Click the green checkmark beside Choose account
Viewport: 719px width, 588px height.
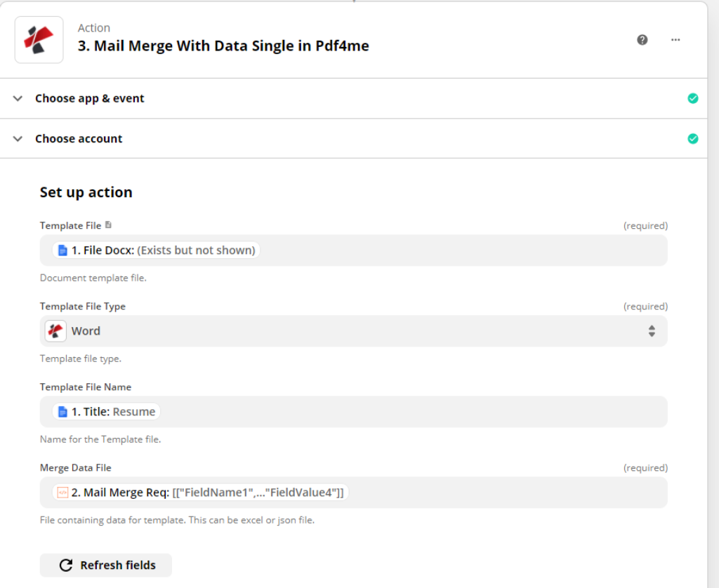[x=693, y=139]
